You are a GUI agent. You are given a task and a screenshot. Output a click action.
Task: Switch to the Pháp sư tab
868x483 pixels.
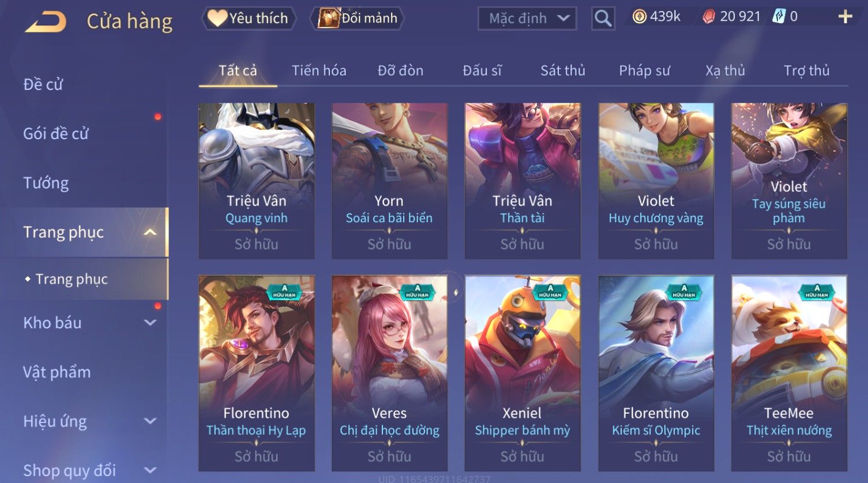point(644,70)
